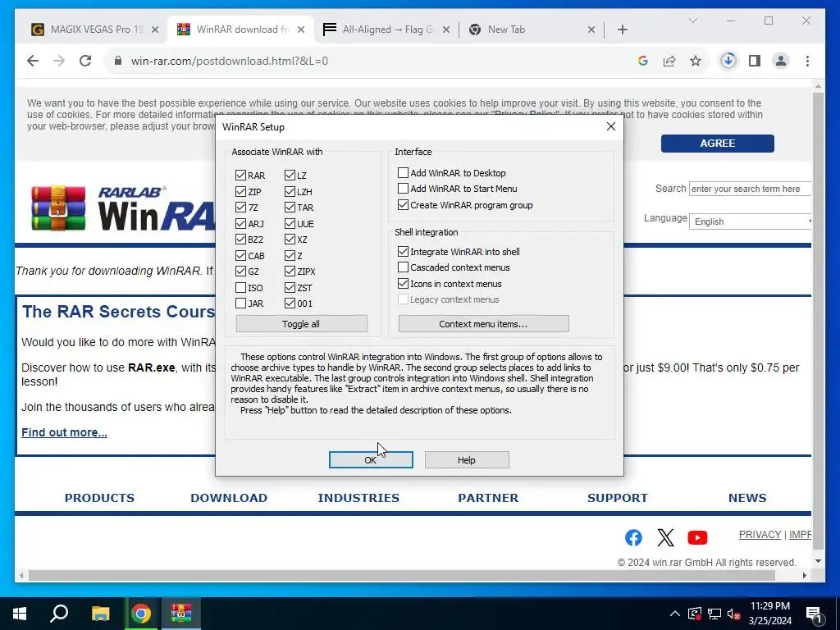Close the MAGIX VEGAS Pro tab
This screenshot has width=840, height=630.
tap(155, 30)
